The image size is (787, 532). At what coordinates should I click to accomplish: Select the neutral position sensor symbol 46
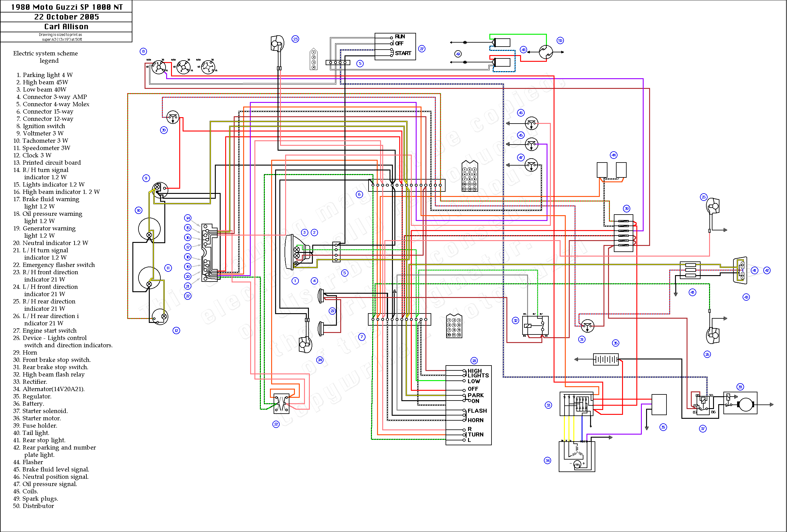[531, 145]
